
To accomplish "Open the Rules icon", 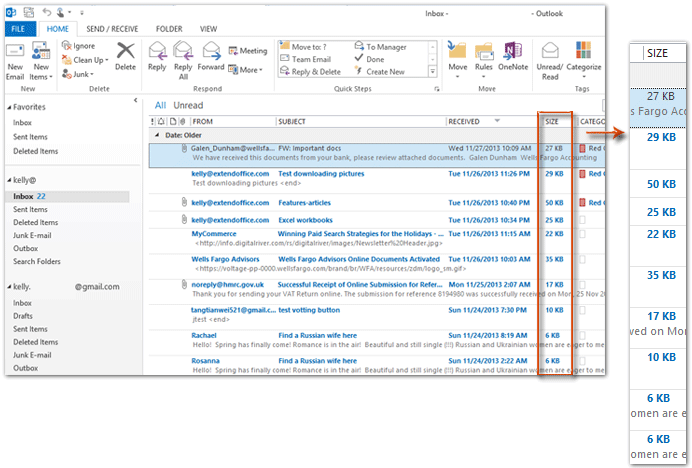I will click(484, 51).
